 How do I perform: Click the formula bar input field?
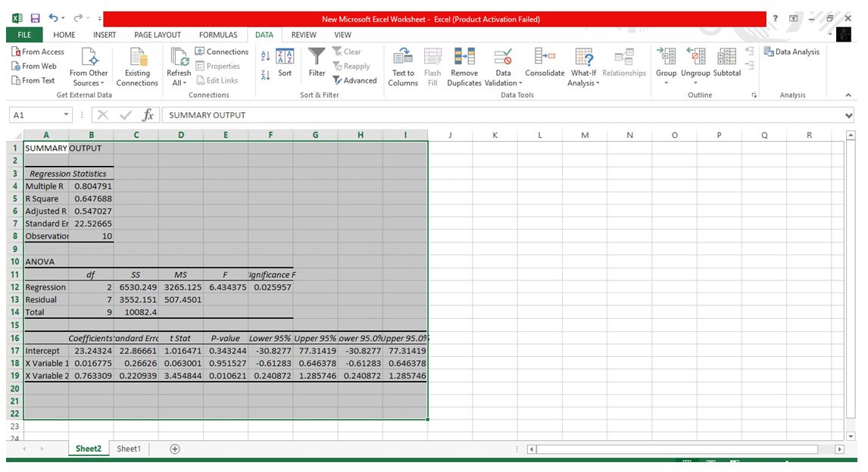500,115
